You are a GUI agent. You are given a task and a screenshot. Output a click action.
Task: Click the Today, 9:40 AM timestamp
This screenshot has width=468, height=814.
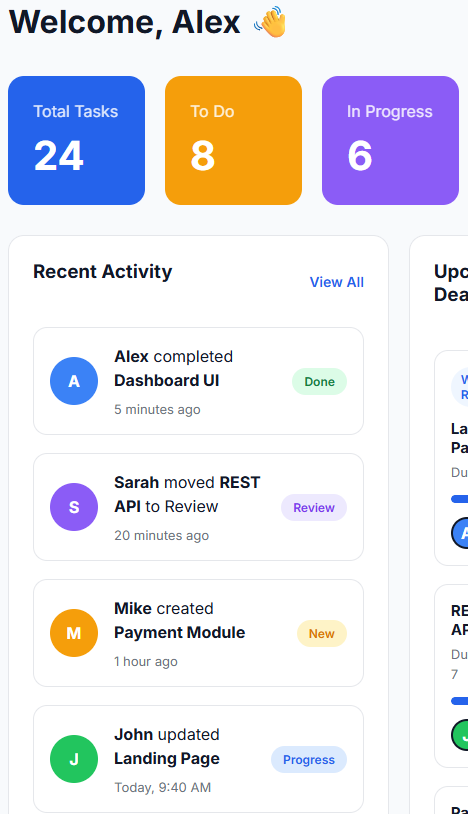click(x=162, y=788)
